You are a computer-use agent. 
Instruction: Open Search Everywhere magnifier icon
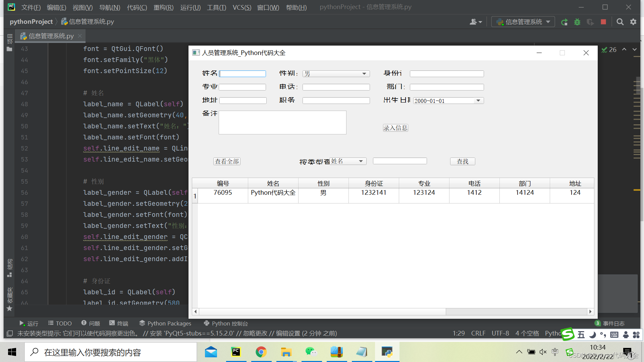click(620, 22)
